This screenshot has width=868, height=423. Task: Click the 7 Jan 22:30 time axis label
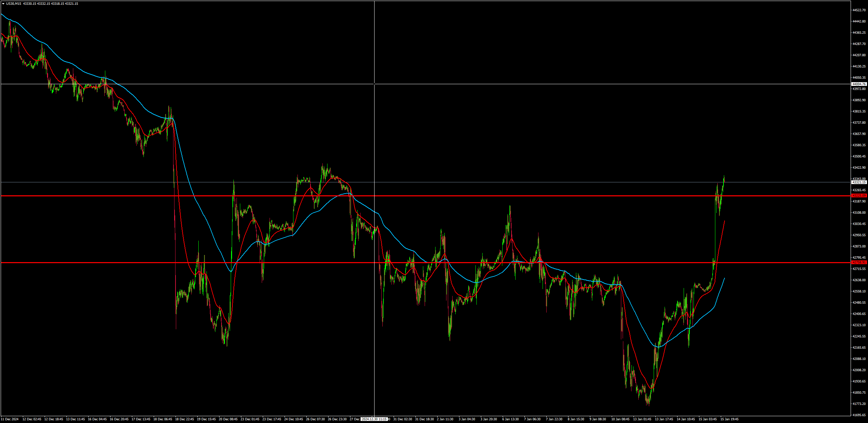(x=554, y=419)
